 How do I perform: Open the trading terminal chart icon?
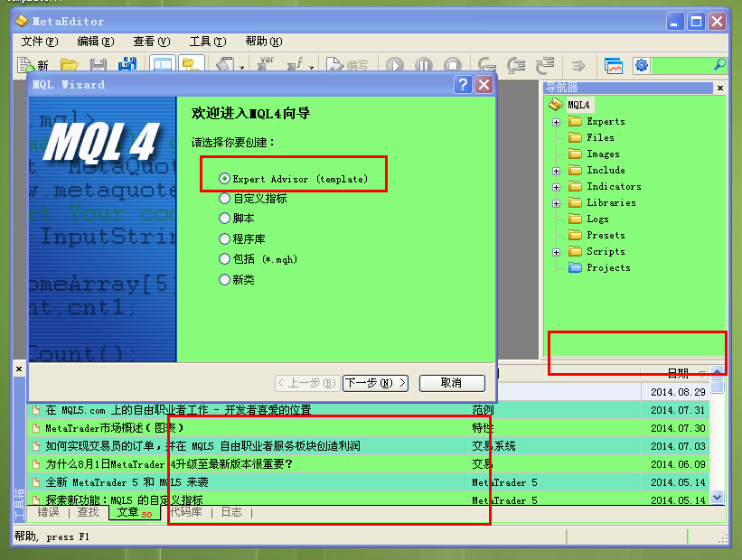point(614,65)
